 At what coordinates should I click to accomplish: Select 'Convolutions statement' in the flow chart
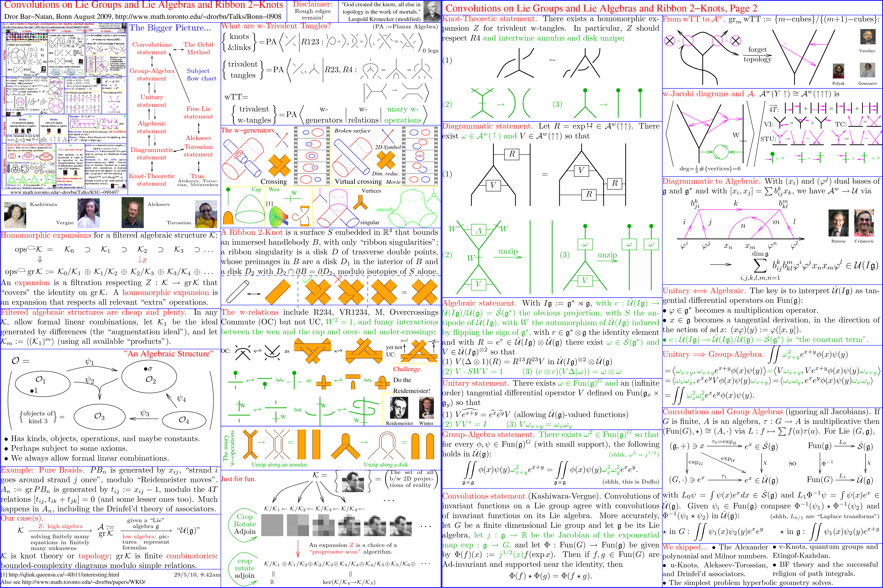(152, 48)
